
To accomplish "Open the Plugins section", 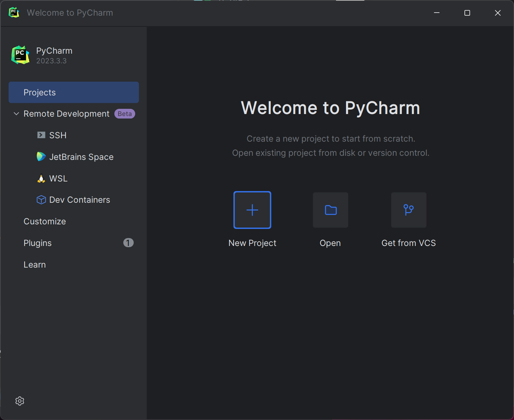I will (x=37, y=243).
